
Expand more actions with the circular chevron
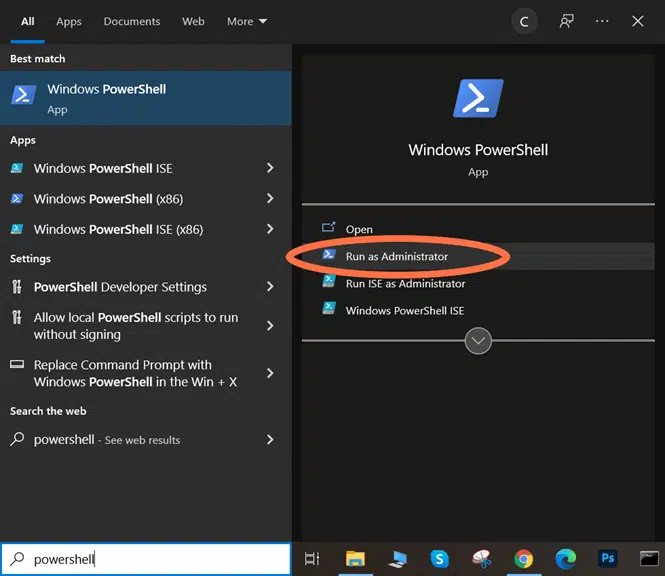tap(478, 341)
